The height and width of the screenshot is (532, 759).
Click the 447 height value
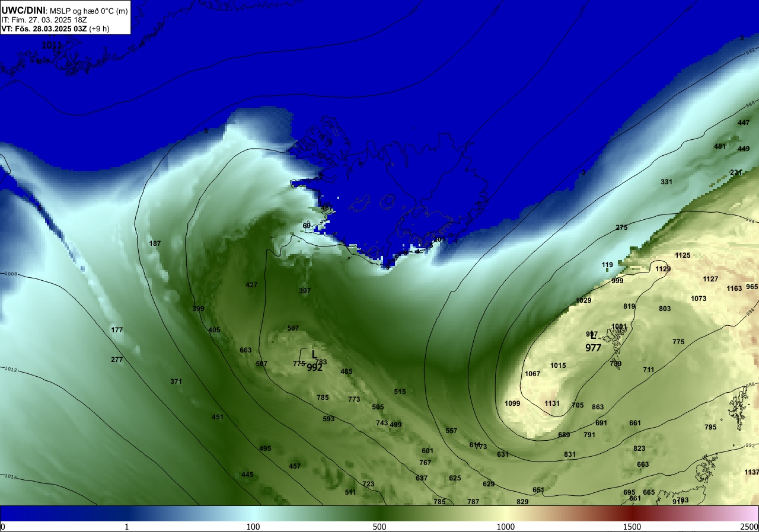[744, 123]
